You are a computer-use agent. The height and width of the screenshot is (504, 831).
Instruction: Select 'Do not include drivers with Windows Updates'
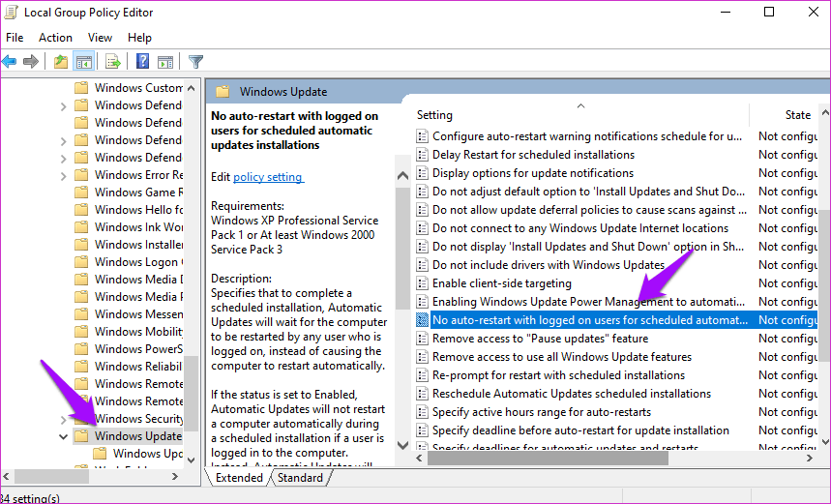pyautogui.click(x=549, y=265)
